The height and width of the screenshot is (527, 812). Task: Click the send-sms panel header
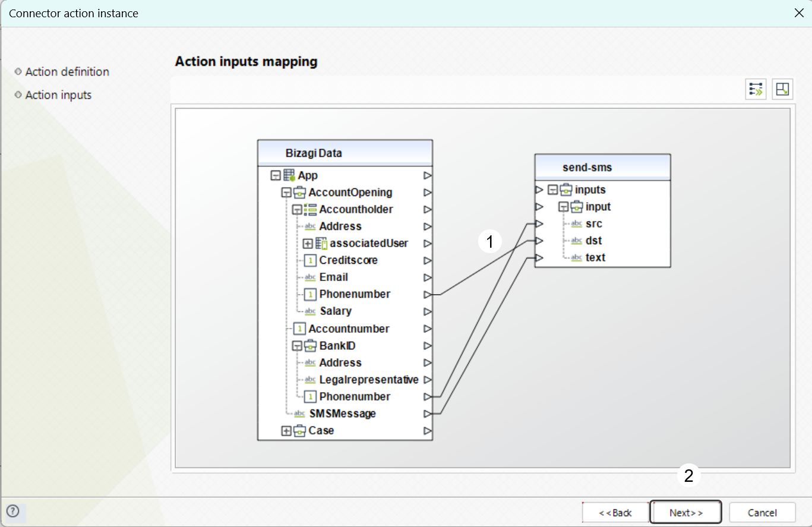click(x=602, y=168)
